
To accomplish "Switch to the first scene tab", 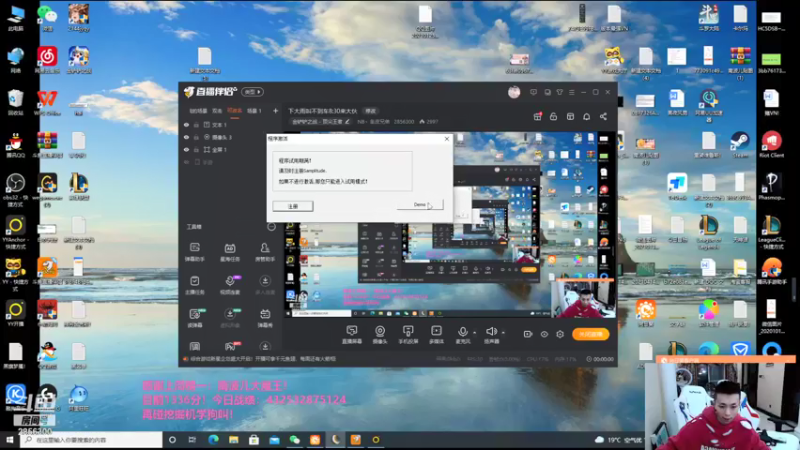I will (198, 111).
